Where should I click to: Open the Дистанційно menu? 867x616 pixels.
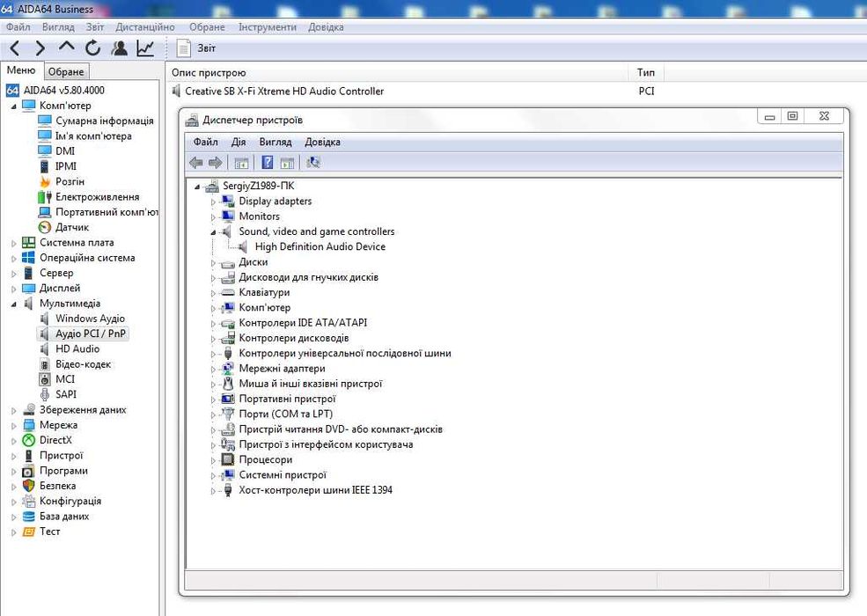[x=145, y=27]
